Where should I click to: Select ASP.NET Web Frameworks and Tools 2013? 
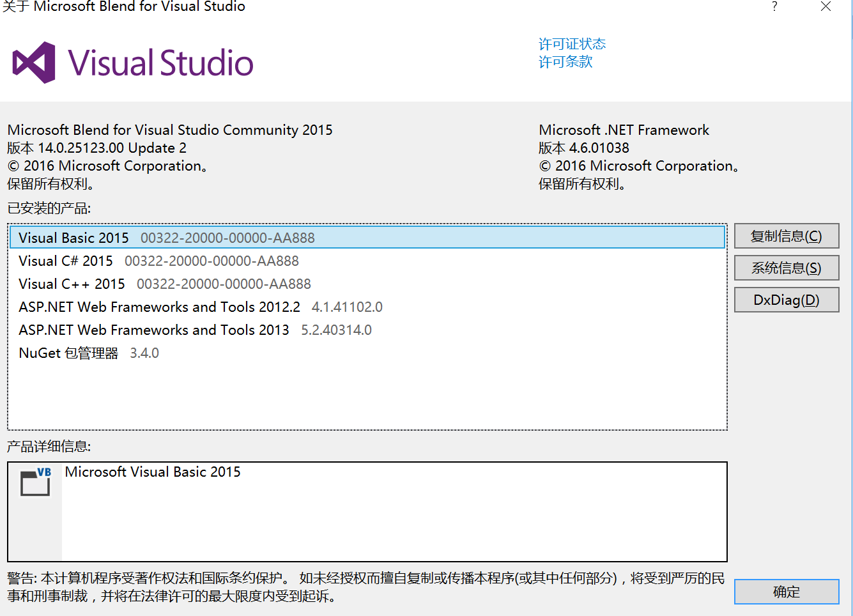367,330
